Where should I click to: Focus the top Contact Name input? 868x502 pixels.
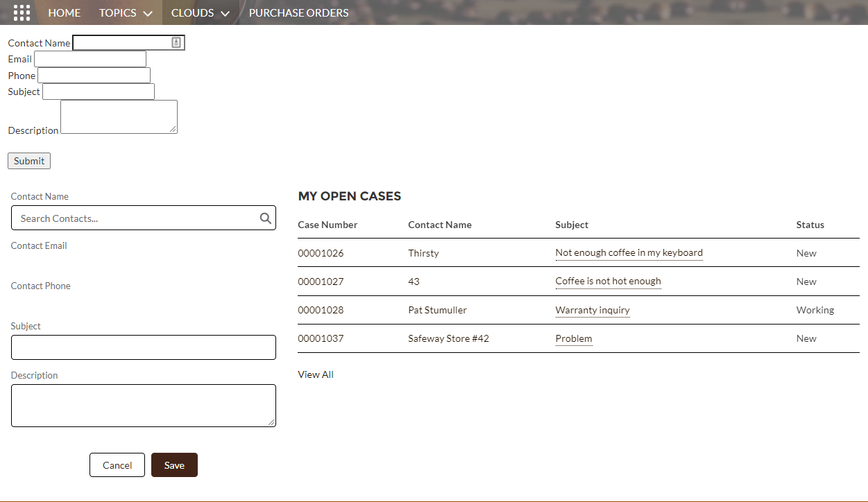(x=129, y=43)
